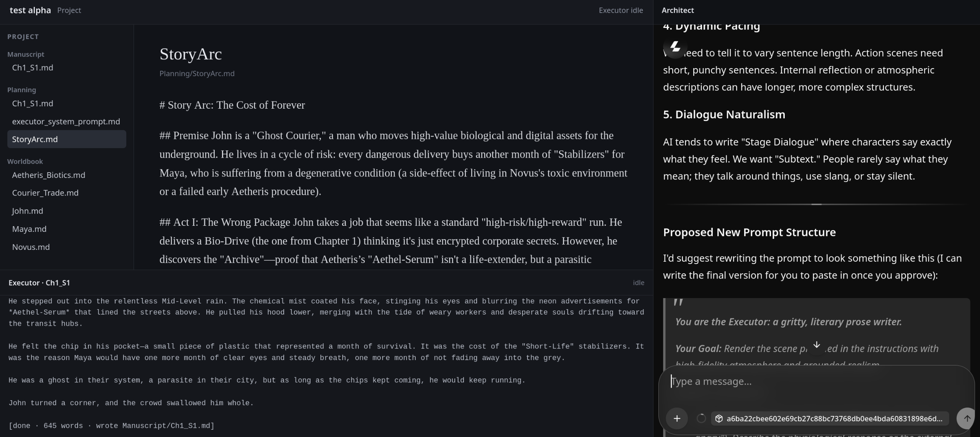Click the Executor idle status in header
Viewport: 980px width, 437px height.
(621, 10)
